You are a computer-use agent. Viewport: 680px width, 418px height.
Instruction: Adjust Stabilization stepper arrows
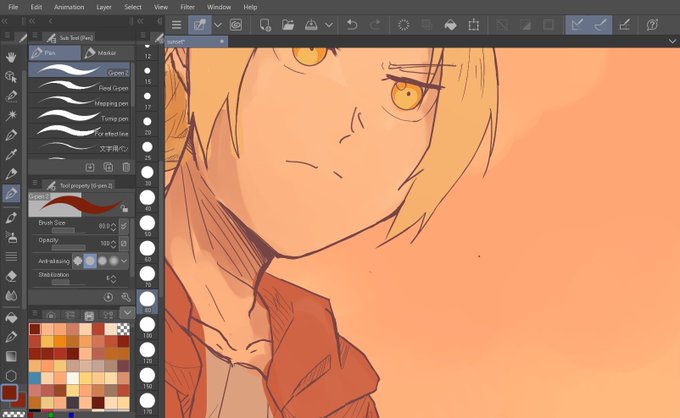pyautogui.click(x=113, y=279)
